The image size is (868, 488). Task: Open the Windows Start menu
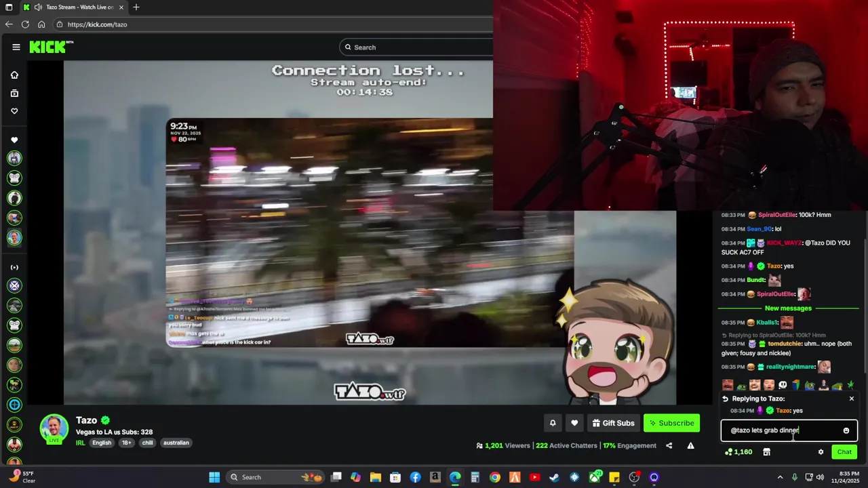click(214, 477)
